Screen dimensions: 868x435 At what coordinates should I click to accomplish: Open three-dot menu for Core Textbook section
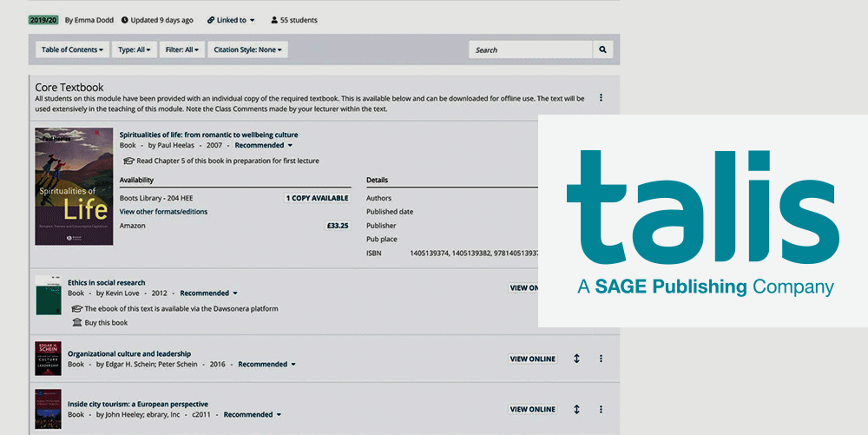601,98
